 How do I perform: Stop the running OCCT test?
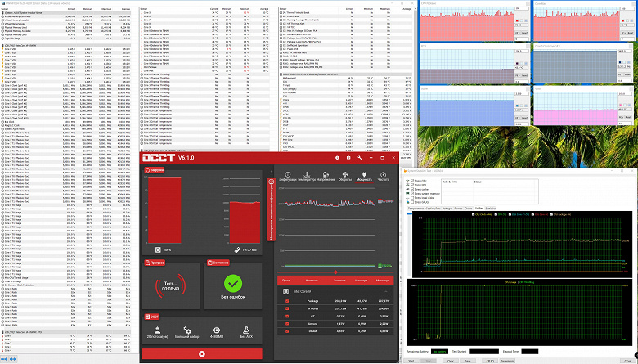[201, 354]
